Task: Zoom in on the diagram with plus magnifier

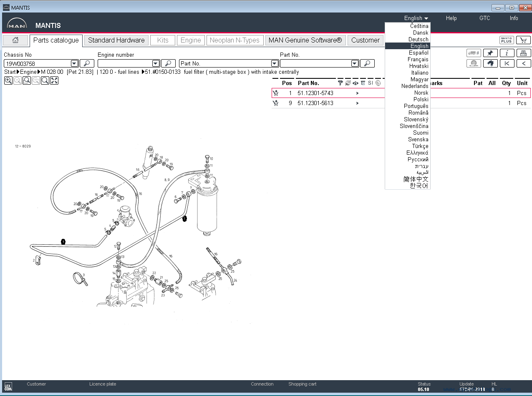Action: tap(8, 80)
